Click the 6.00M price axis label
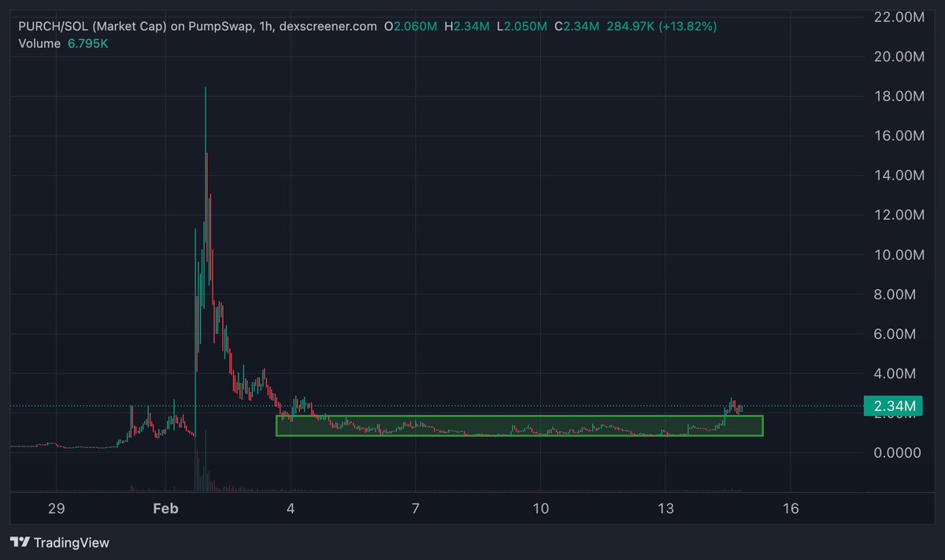The height and width of the screenshot is (560, 945). (895, 334)
